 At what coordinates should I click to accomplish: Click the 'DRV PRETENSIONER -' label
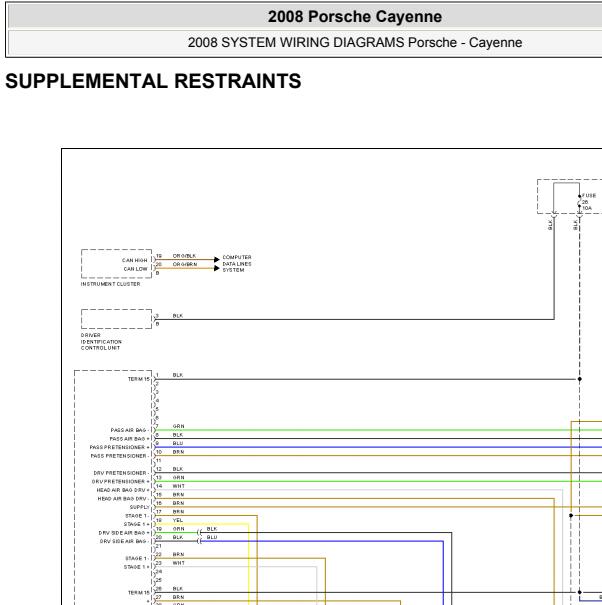tap(121, 473)
